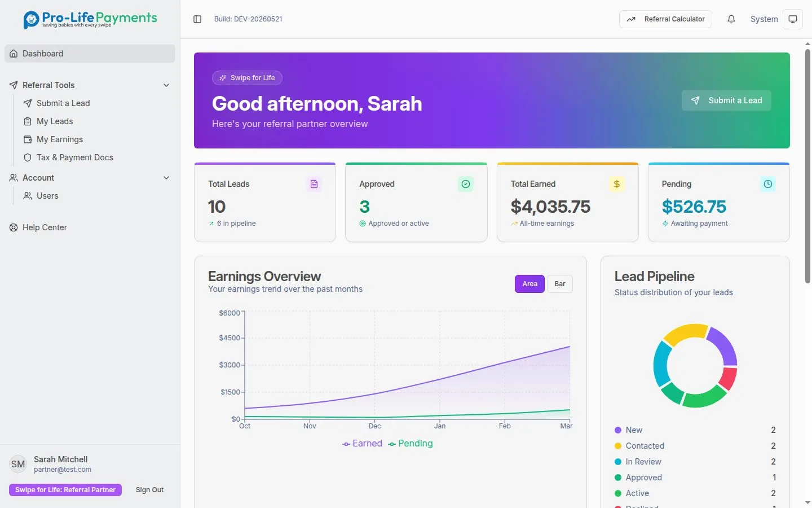Viewport: 812px width, 508px height.
Task: Click the shield icon beside Tax & Payment Docs
Action: (28, 157)
